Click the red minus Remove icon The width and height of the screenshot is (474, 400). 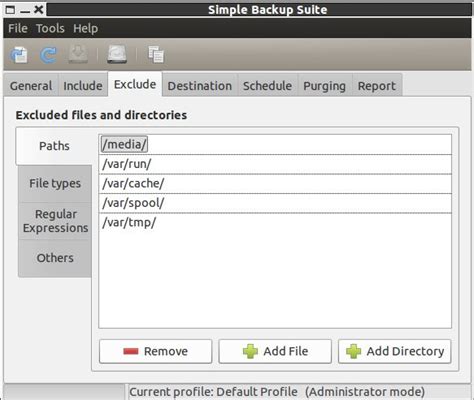[x=131, y=351]
